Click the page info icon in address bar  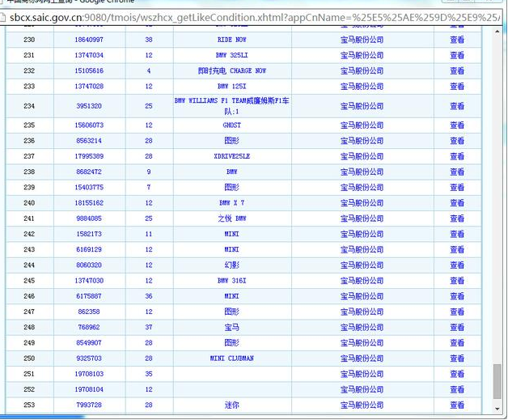(x=5, y=15)
